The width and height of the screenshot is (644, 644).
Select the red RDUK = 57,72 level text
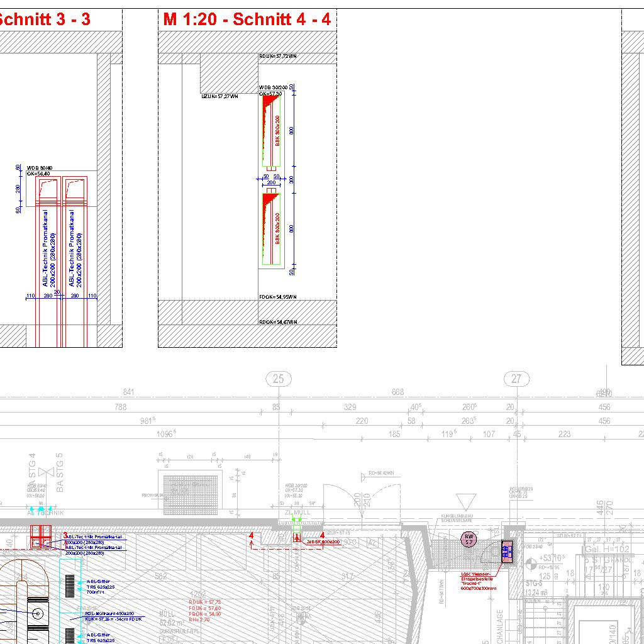coord(205,602)
